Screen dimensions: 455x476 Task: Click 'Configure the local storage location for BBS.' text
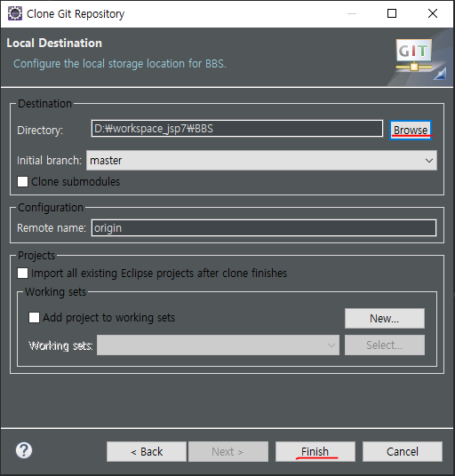pyautogui.click(x=120, y=64)
